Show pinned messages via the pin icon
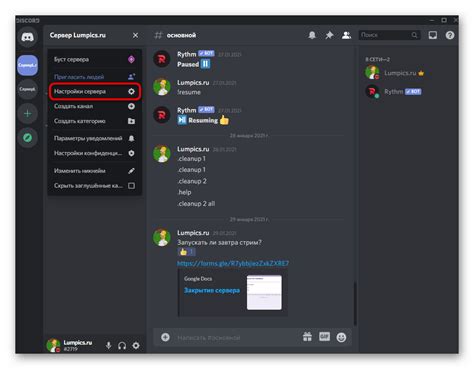This screenshot has height=369, width=474. click(x=329, y=35)
